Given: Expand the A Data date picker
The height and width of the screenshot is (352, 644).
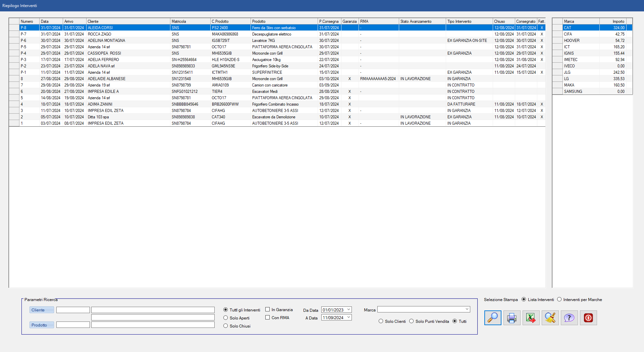Looking at the screenshot, I should pyautogui.click(x=348, y=318).
